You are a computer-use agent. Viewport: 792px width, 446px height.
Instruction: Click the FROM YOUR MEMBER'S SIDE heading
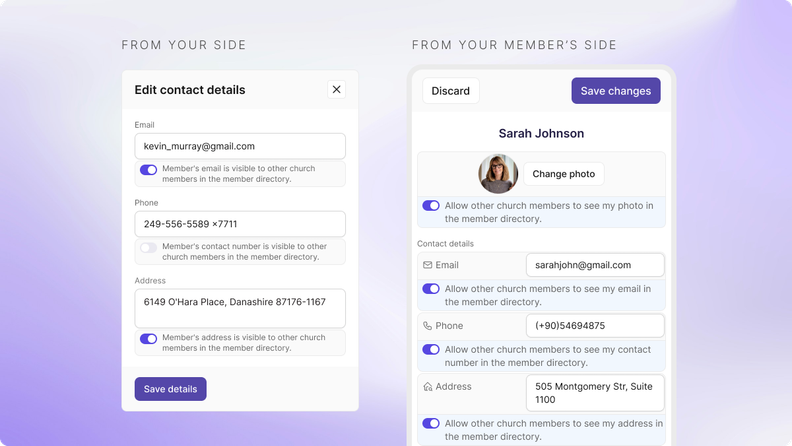(514, 45)
